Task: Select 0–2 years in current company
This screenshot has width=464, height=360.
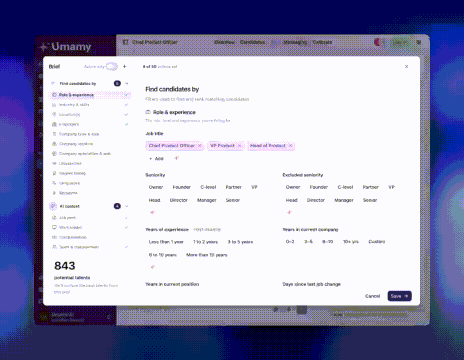Action: click(290, 242)
